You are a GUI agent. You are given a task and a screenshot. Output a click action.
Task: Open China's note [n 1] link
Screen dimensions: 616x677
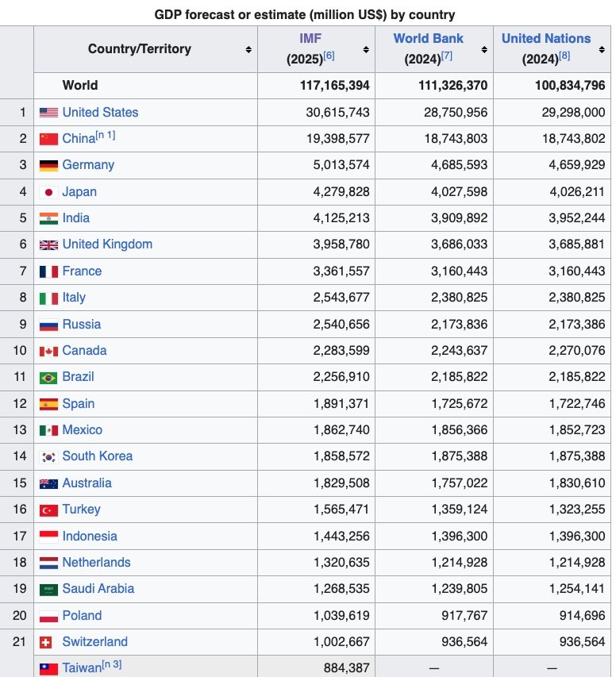click(106, 135)
